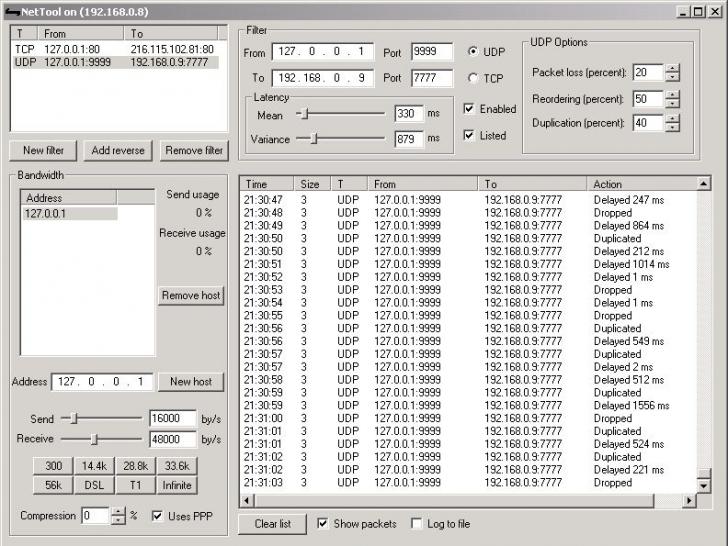
Task: Click the NetTool title bar icon
Action: coord(13,12)
